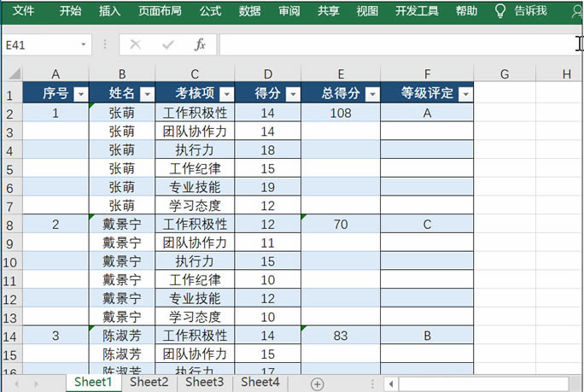Open the 姓名 column filter dropdown
Viewport: 584px width, 392px height.
pyautogui.click(x=147, y=94)
